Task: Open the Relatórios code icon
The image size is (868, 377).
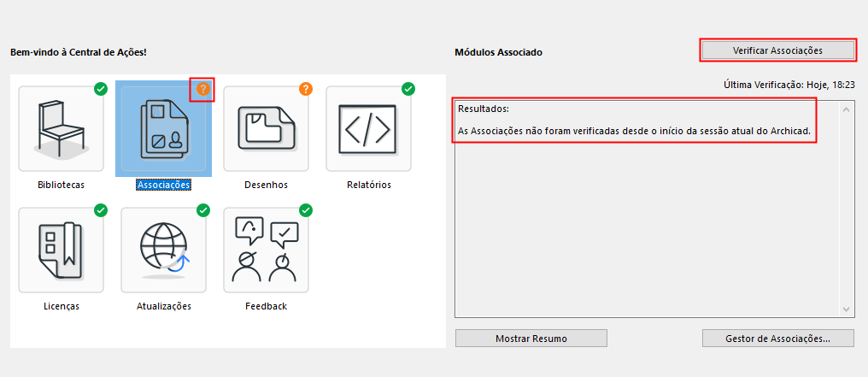Action: click(368, 128)
